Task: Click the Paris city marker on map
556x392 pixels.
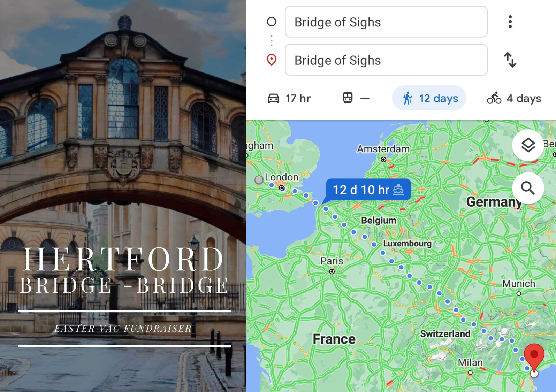Action: [332, 271]
